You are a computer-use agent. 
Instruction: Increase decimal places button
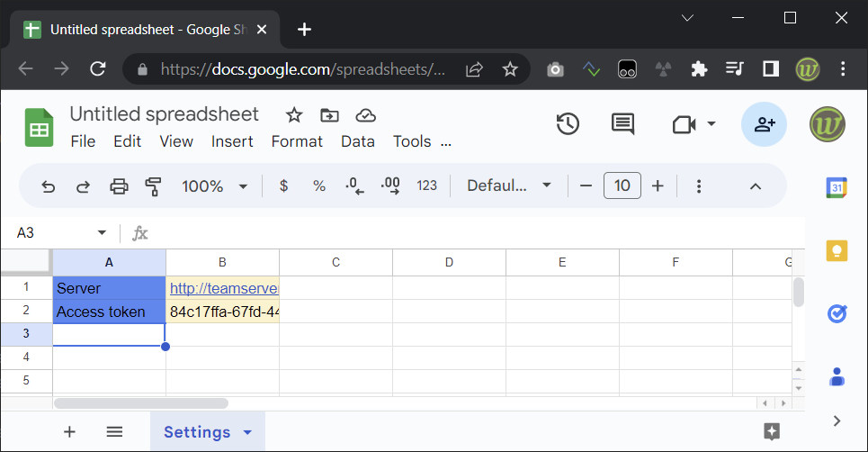pyautogui.click(x=390, y=185)
